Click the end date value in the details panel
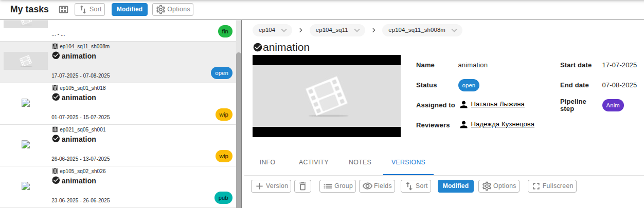 [x=619, y=85]
